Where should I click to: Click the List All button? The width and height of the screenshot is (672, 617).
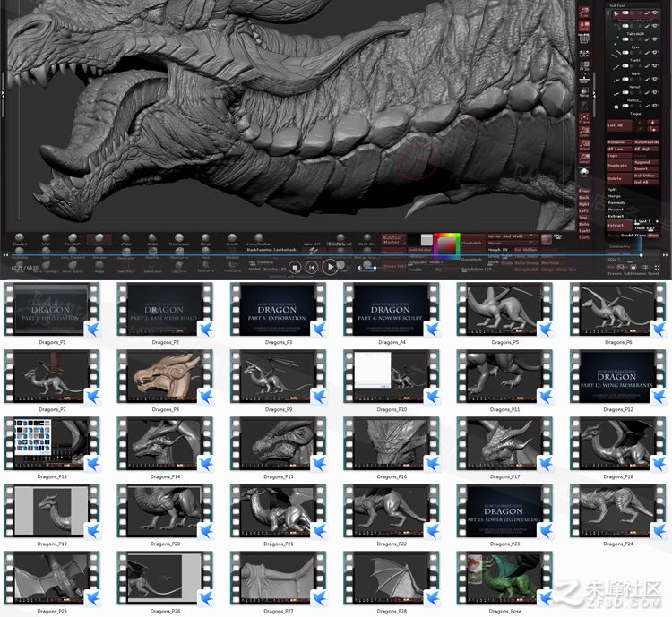tap(619, 125)
